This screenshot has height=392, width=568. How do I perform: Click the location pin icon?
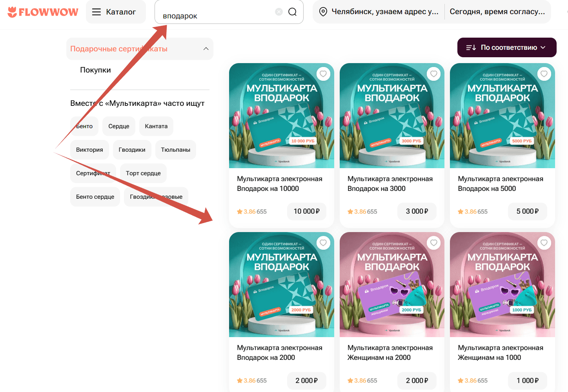323,12
